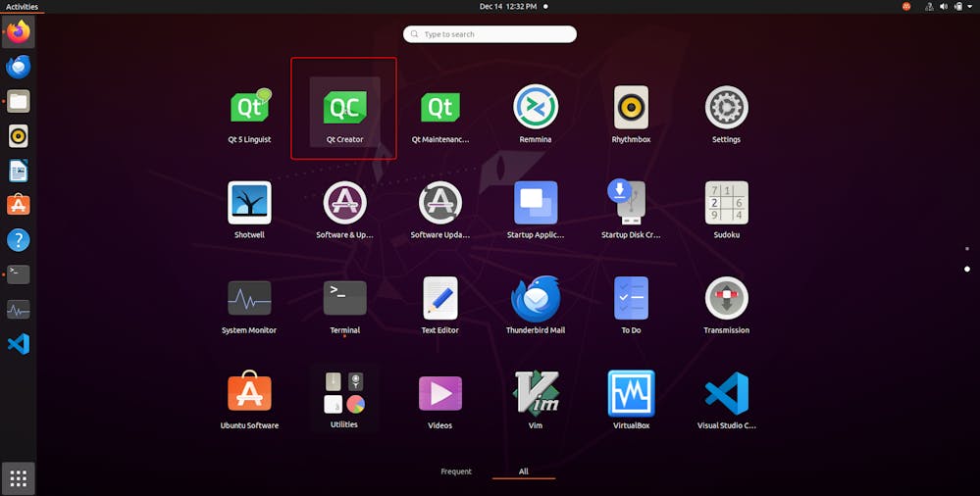This screenshot has width=980, height=496.
Task: Open the clock and calendar menu
Action: (x=508, y=6)
